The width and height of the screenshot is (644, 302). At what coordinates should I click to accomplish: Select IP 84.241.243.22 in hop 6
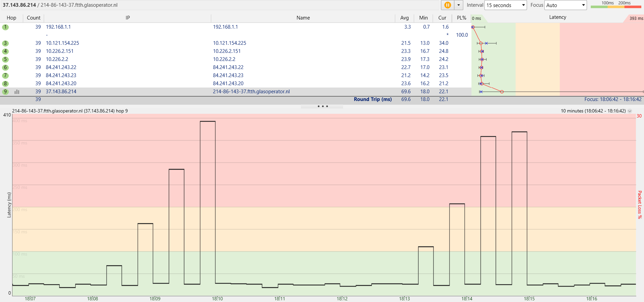61,67
